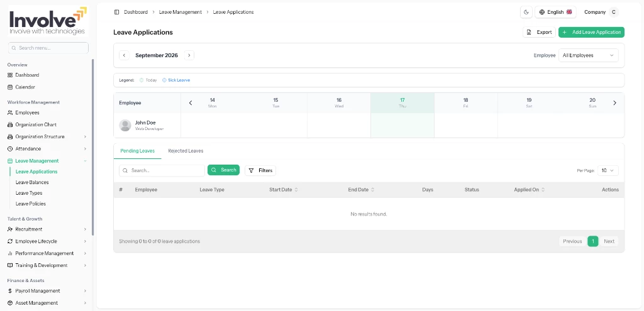Select day 20 Sun column header
Screen dimensions: 644x311
point(592,103)
